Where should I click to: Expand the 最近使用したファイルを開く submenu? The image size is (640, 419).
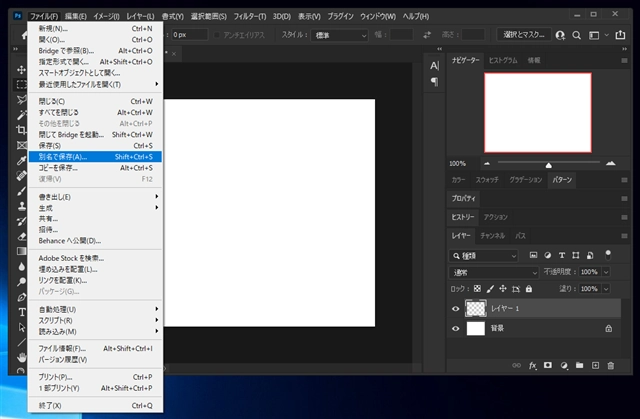click(x=96, y=84)
